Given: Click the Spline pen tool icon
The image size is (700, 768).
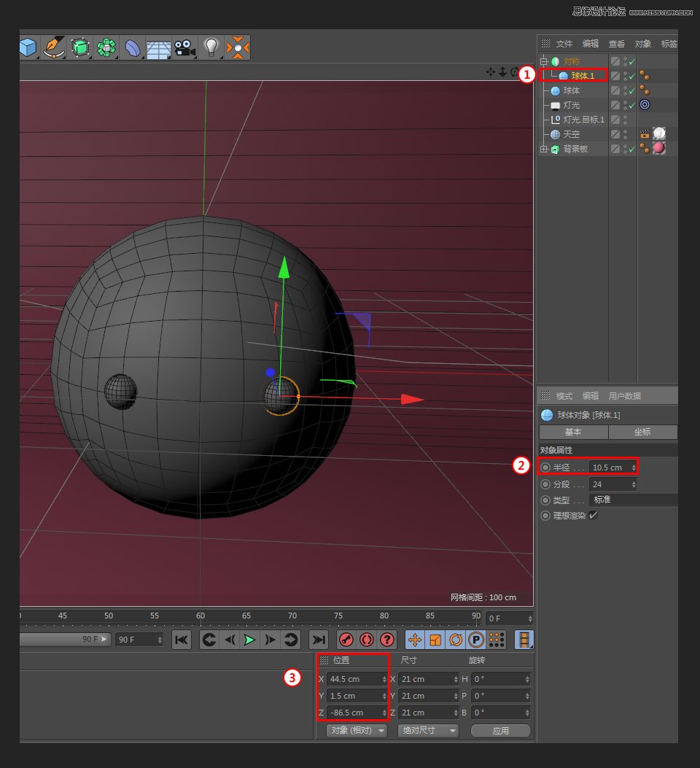Looking at the screenshot, I should tap(52, 47).
